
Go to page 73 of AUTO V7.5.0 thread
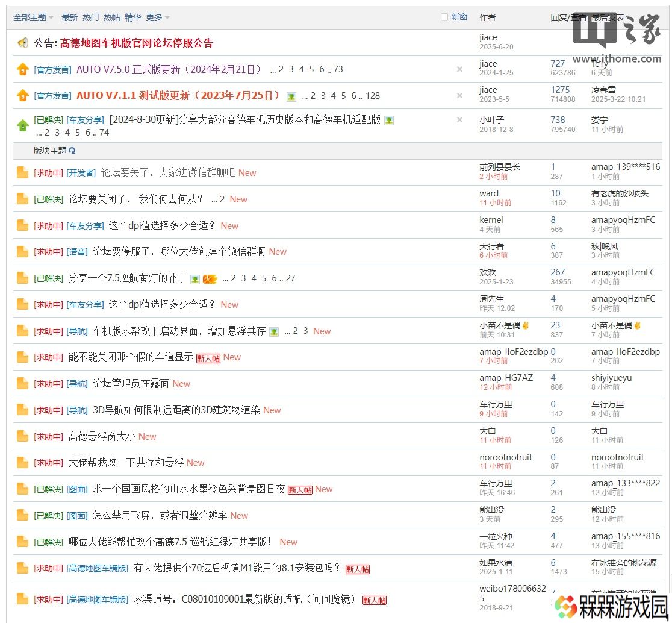[338, 69]
